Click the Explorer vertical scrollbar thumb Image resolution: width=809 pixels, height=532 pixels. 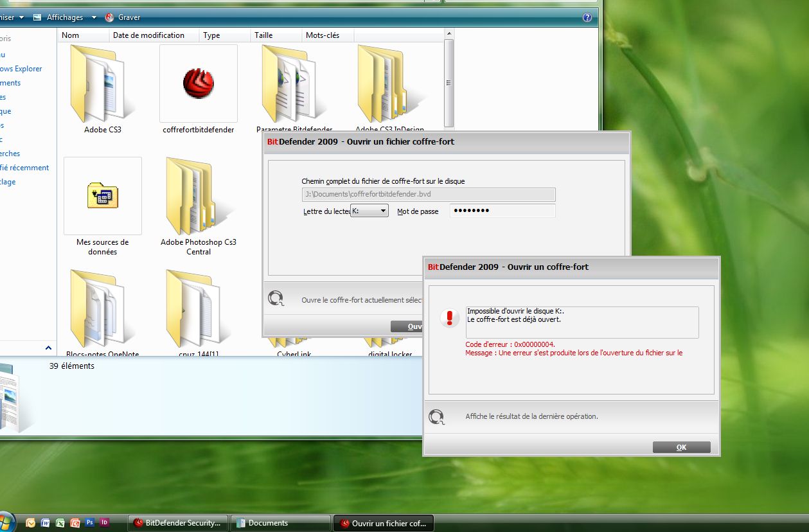tap(449, 82)
